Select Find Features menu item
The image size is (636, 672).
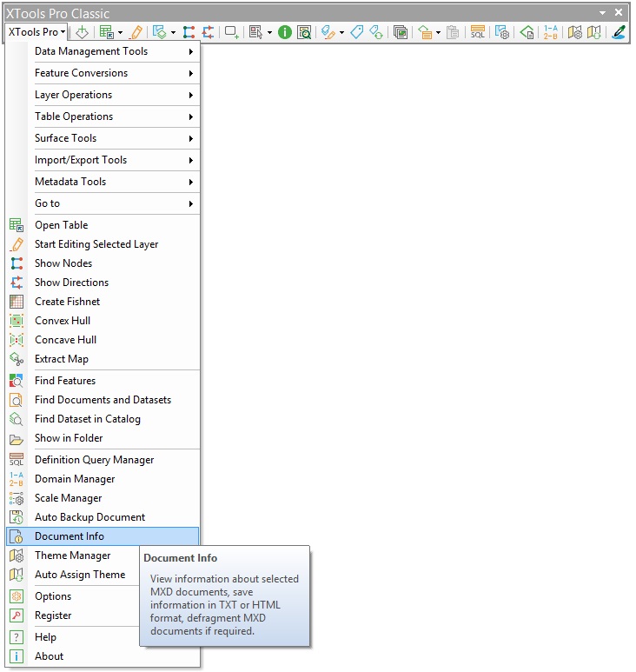[103, 381]
